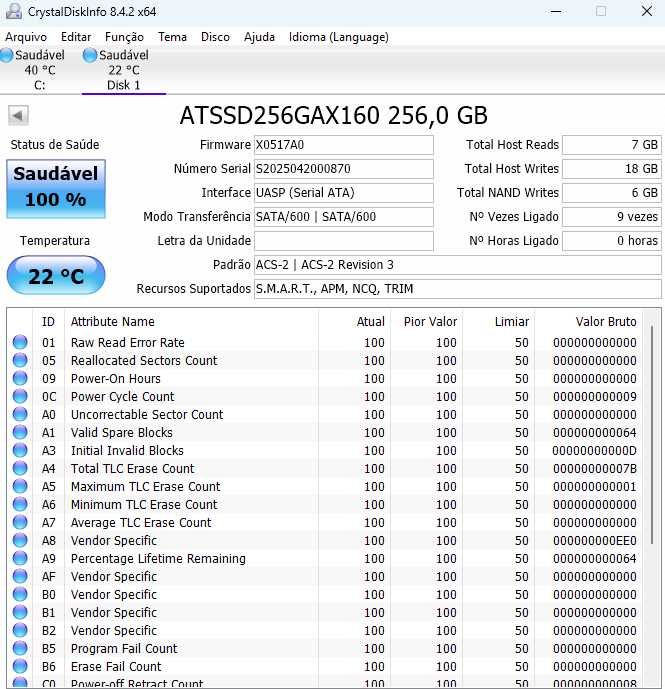Click the Saudável 100 % health status button
Image resolution: width=665 pixels, height=689 pixels.
click(x=56, y=189)
